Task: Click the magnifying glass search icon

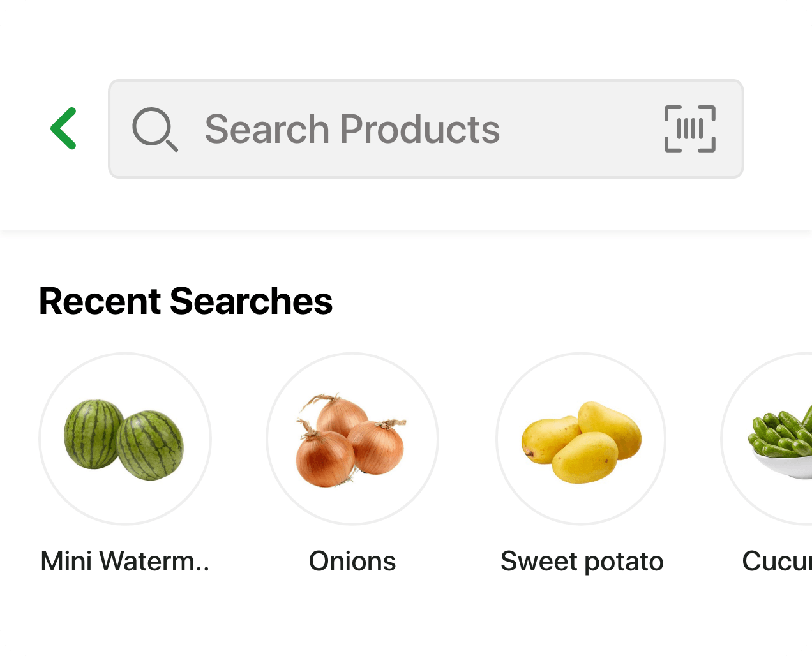Action: (x=154, y=129)
